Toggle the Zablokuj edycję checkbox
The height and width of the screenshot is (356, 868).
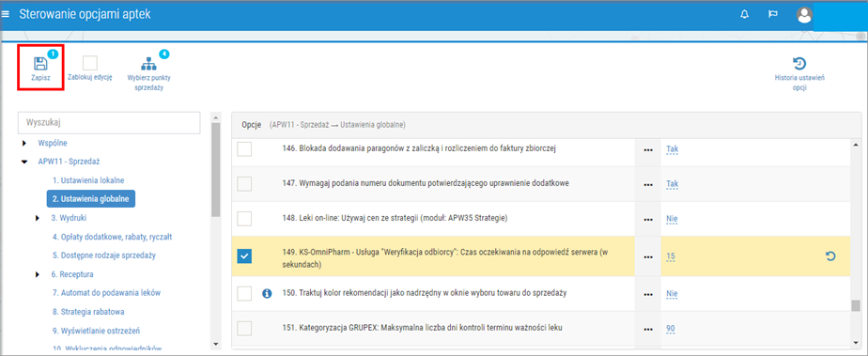(x=89, y=63)
